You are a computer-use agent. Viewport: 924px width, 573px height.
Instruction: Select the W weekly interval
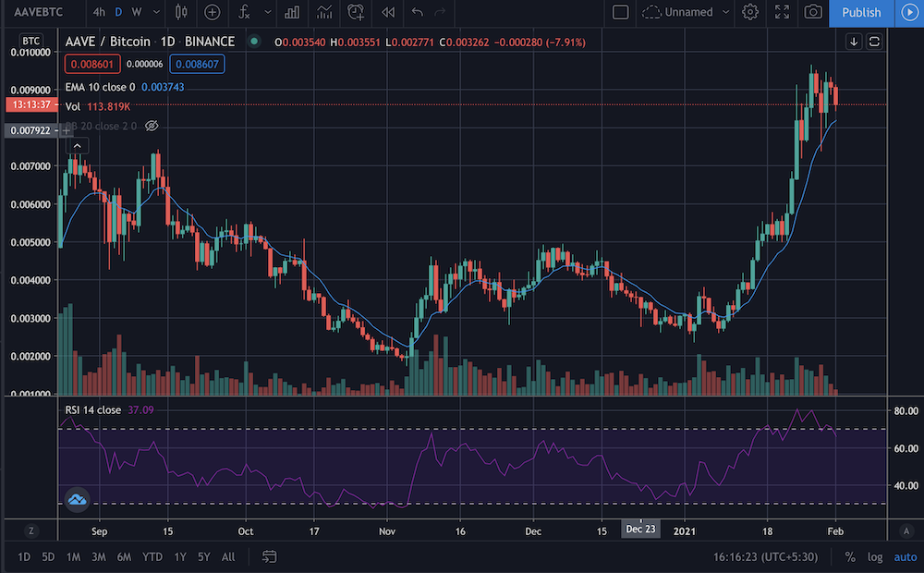137,12
